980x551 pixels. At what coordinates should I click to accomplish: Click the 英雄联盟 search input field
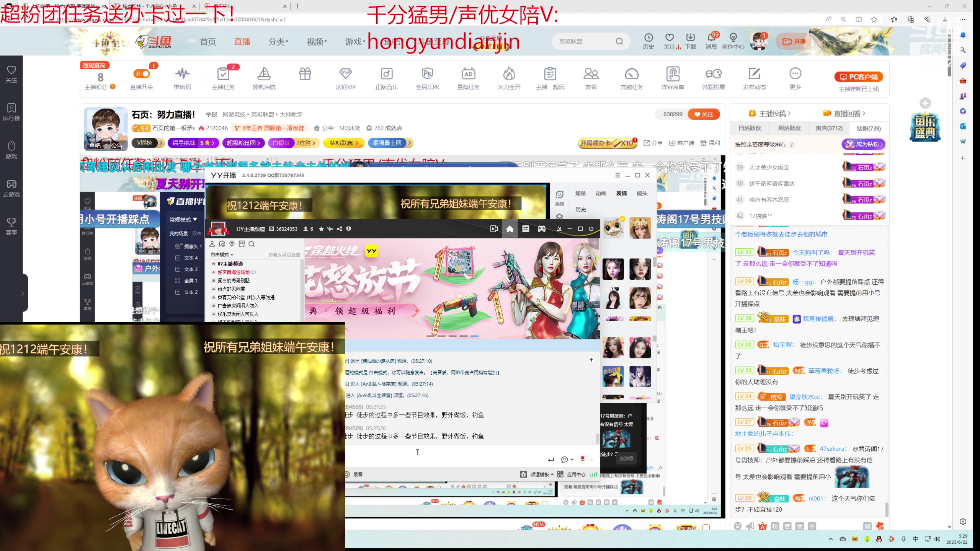pos(584,41)
